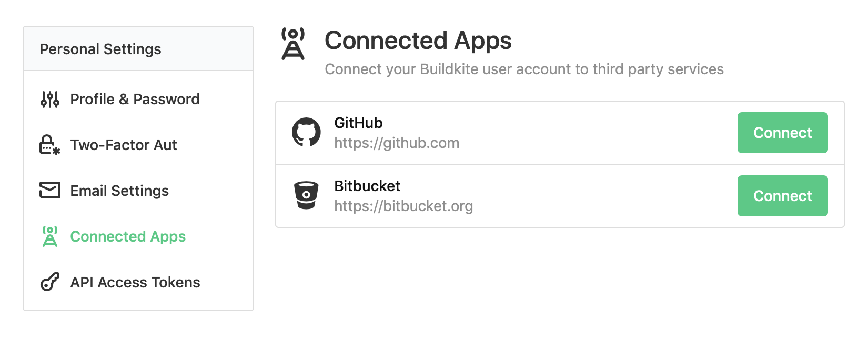This screenshot has width=868, height=338.
Task: Click the green Connected Apps broadcast icon
Action: coord(49,236)
